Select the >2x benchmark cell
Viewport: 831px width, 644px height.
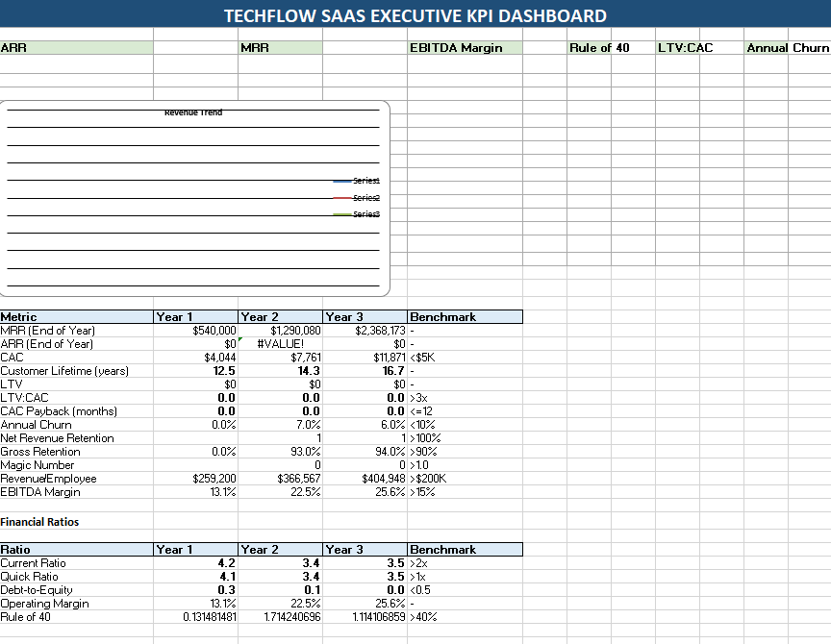pyautogui.click(x=465, y=563)
